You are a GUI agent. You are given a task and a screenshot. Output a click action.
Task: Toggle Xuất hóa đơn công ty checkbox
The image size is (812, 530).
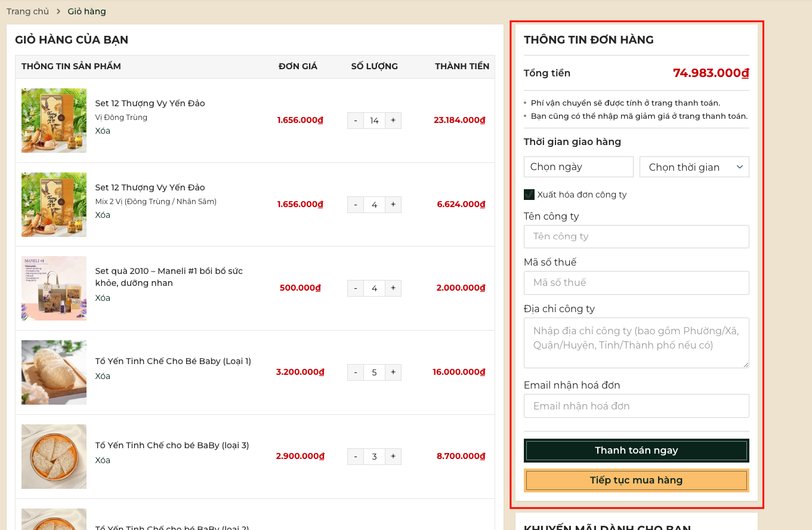pyautogui.click(x=529, y=195)
